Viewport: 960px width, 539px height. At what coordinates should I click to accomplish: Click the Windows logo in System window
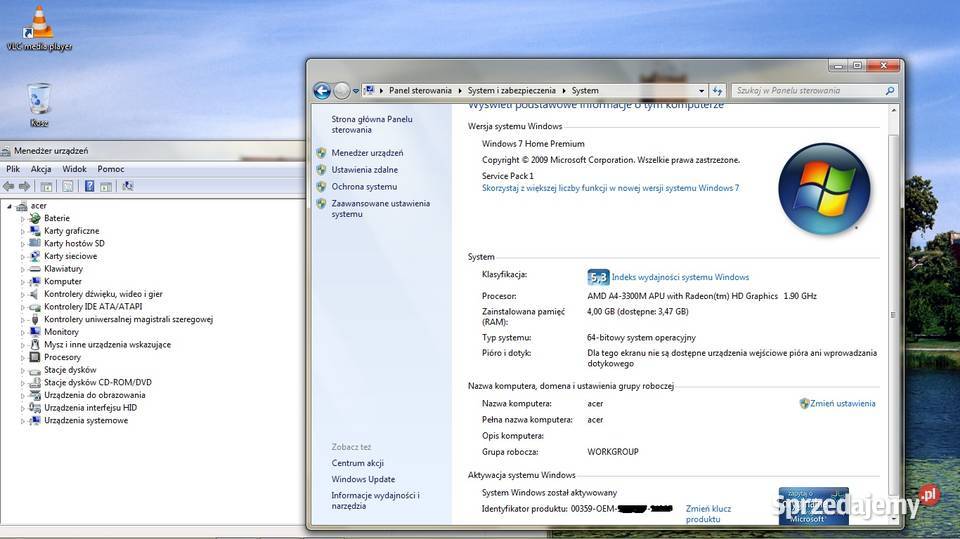tap(823, 189)
